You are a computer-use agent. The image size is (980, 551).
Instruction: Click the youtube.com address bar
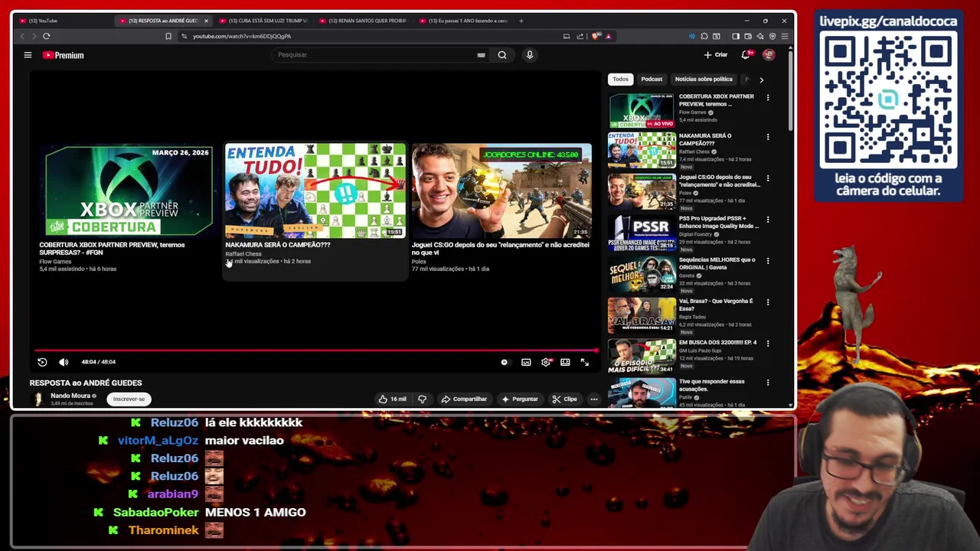367,36
